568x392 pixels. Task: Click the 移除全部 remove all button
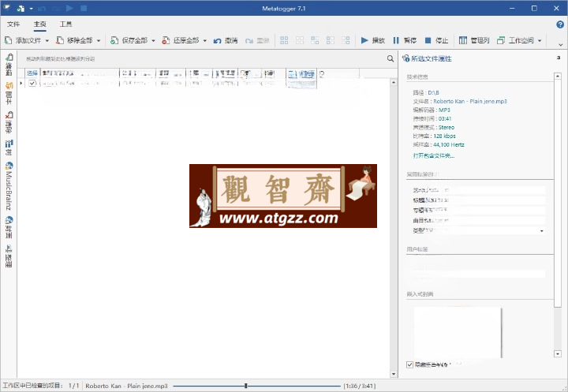(74, 40)
